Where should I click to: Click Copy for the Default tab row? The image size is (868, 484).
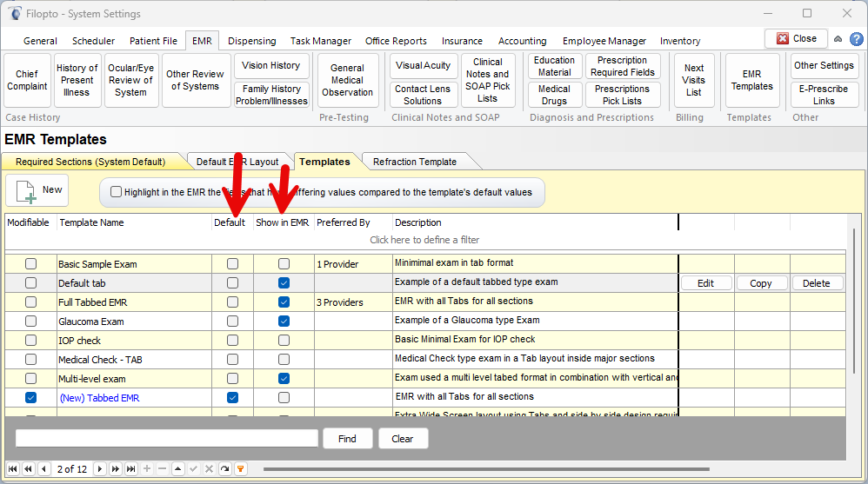[x=761, y=283]
